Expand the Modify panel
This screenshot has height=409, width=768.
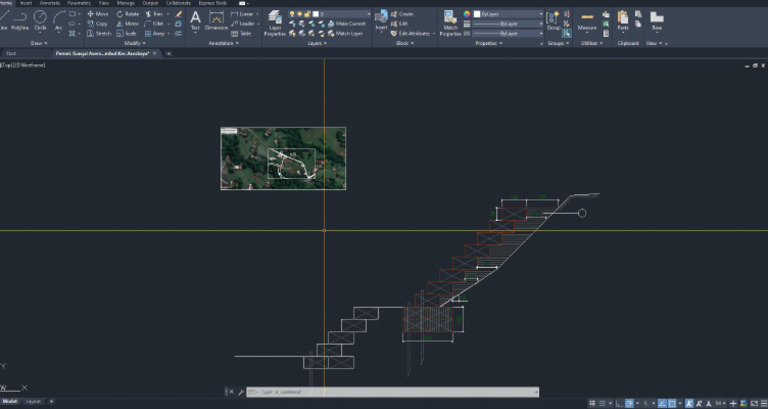coord(134,43)
